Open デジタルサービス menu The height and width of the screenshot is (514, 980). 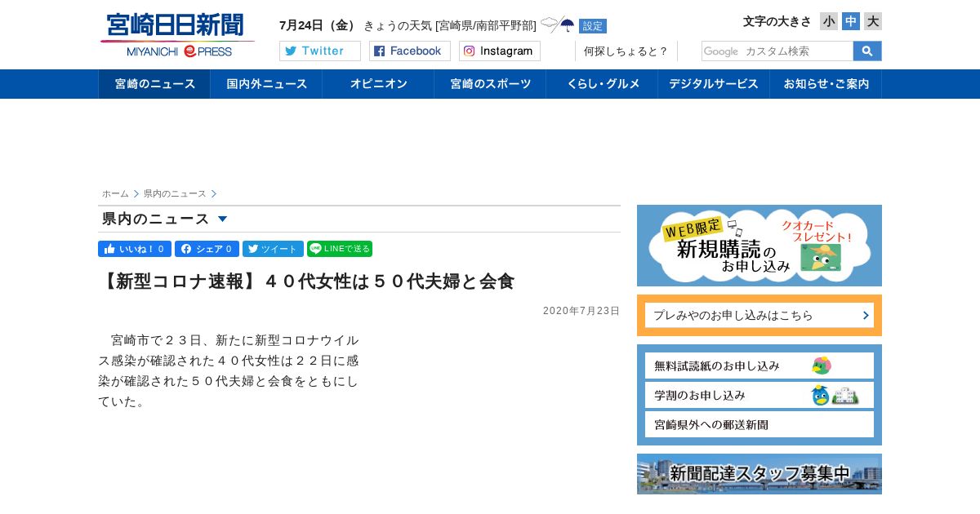coord(714,84)
